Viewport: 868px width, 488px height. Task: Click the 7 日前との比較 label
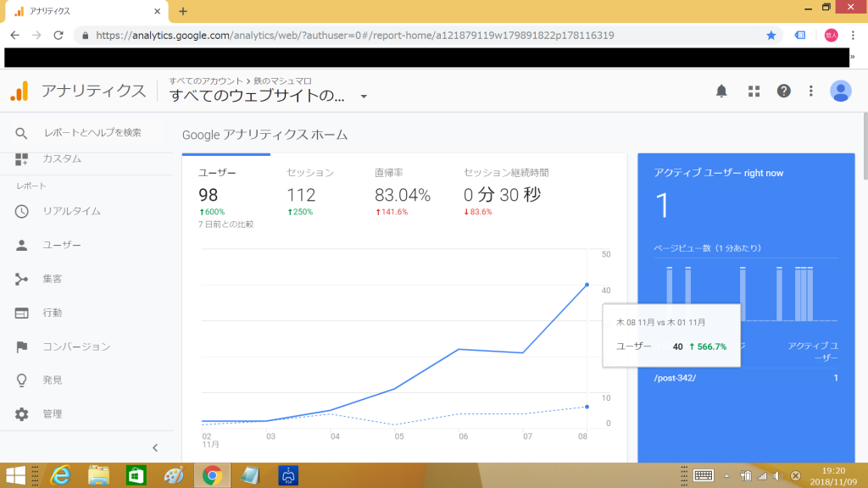point(225,225)
